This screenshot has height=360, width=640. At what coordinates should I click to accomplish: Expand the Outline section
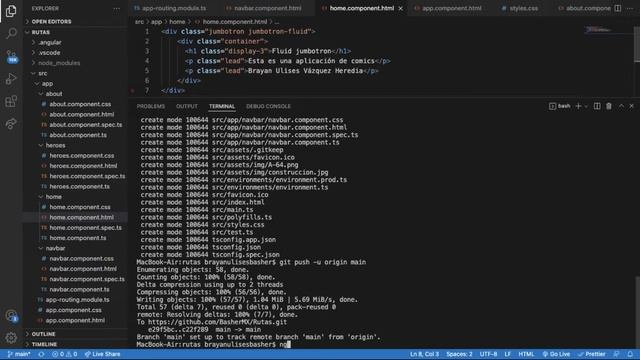(76, 334)
